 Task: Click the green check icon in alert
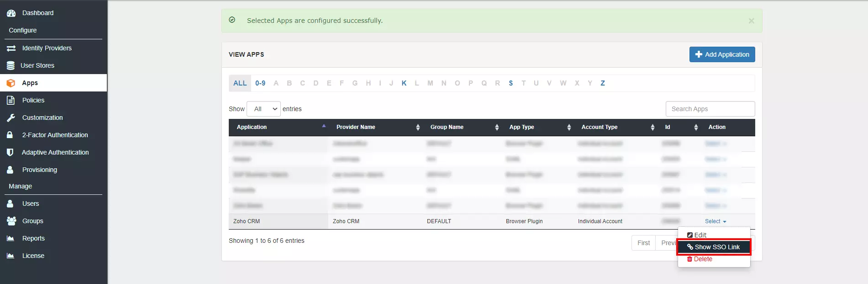pos(232,20)
